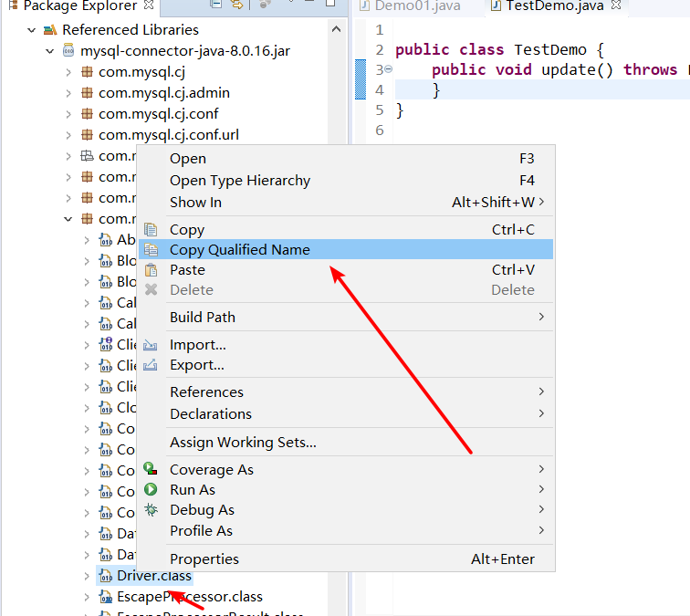Click scroll-up arrow in Package Explorer
The width and height of the screenshot is (690, 616).
coord(336,29)
